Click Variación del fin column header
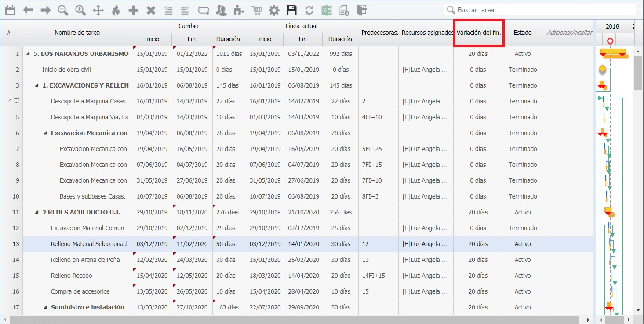Screen dimensions: 644x324 point(478,33)
